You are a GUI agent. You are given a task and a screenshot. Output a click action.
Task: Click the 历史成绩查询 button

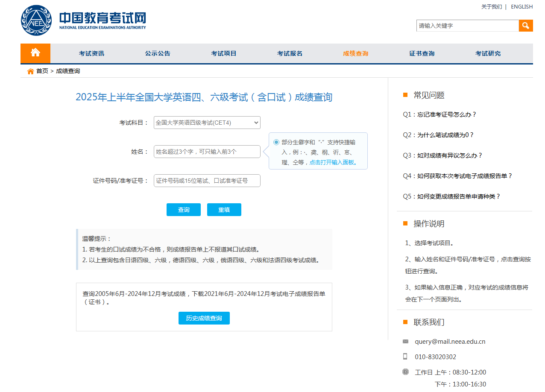[x=204, y=318]
